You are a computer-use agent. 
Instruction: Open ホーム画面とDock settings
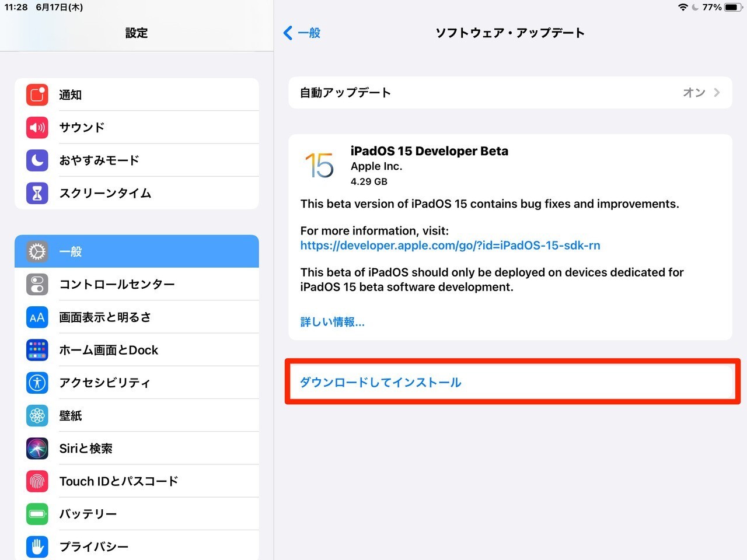(137, 350)
